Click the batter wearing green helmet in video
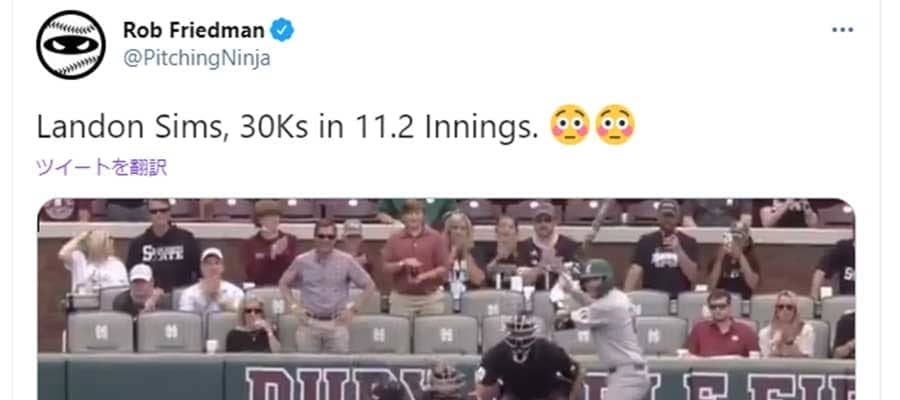 (x=607, y=327)
